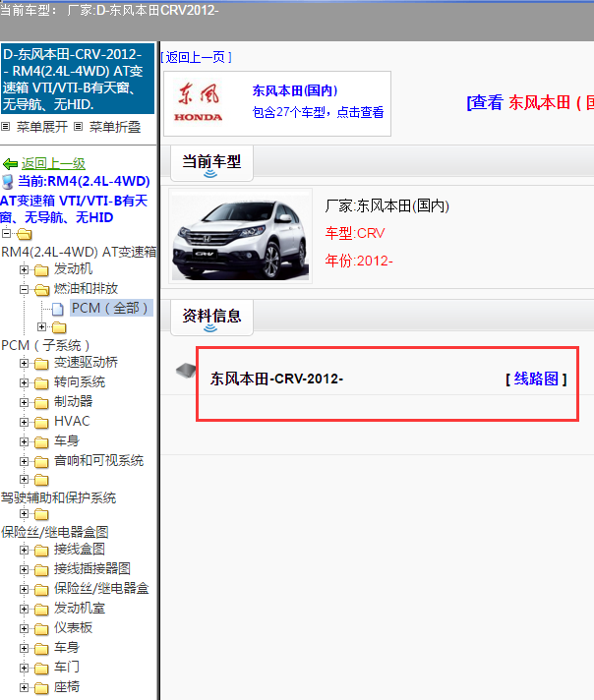Click the 座椅 folder icon
This screenshot has height=700, width=594.
point(41,688)
